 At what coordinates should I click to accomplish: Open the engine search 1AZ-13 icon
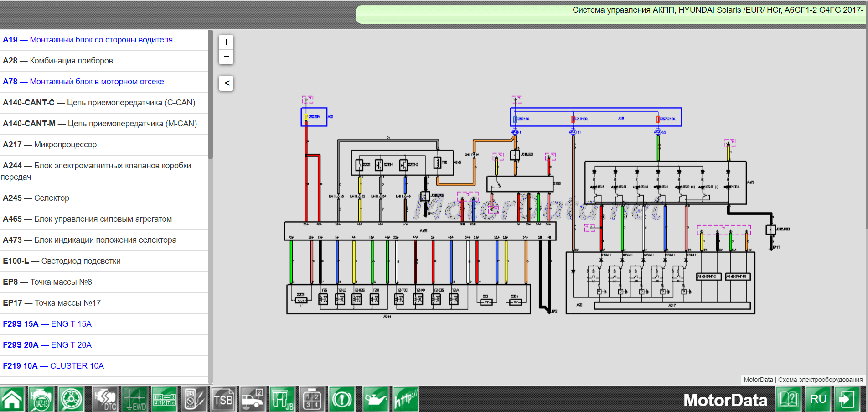41,399
